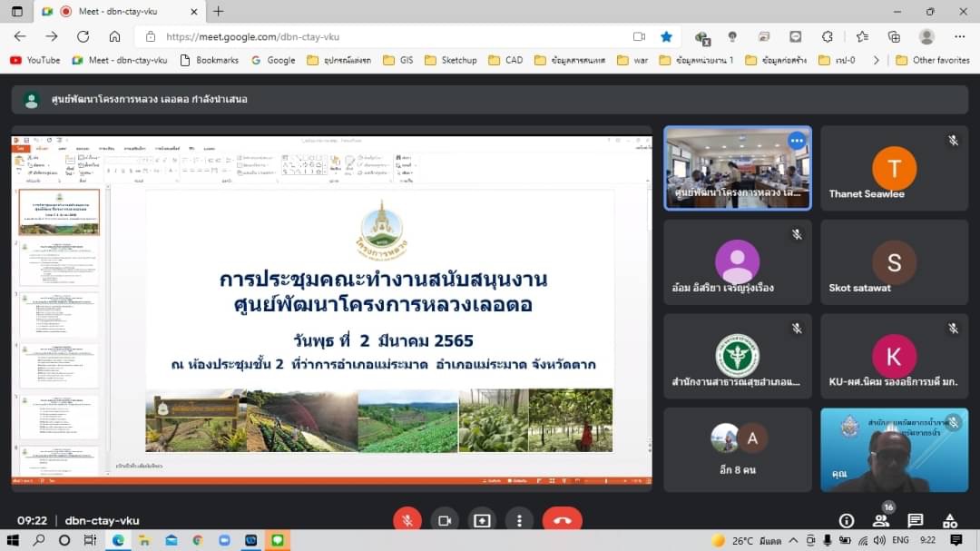Image resolution: width=980 pixels, height=551 pixels.
Task: View site information lock icon
Action: click(x=151, y=37)
